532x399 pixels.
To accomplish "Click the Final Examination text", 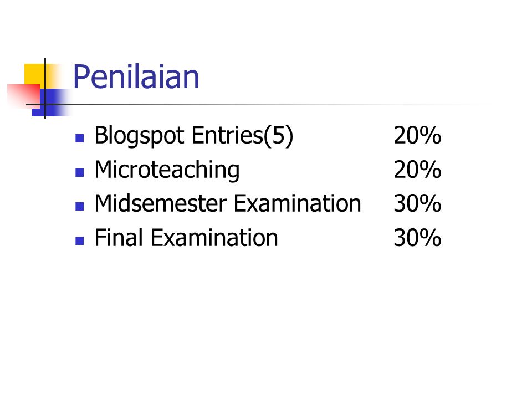I will 186,238.
